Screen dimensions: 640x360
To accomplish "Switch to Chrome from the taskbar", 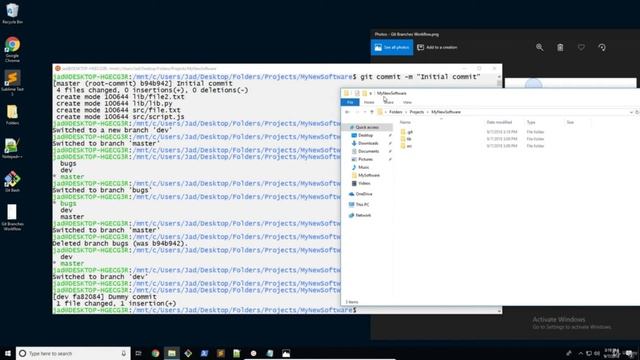I will [155, 353].
